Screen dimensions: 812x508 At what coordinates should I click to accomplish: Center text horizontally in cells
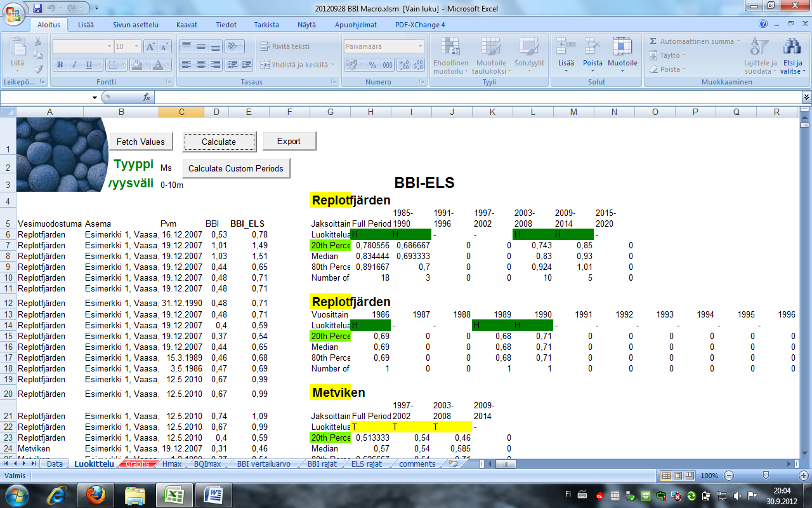(x=201, y=65)
